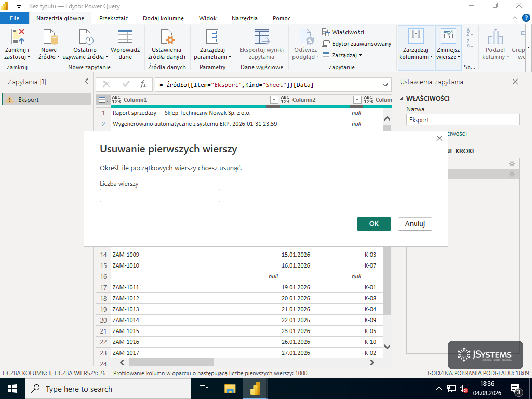This screenshot has width=532, height=399.
Task: Click muted volume tray icon
Action: 463,389
